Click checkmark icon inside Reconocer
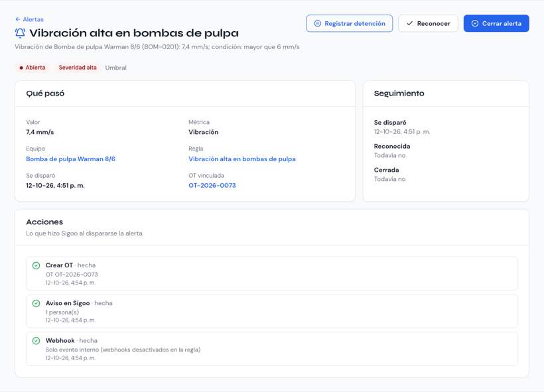The image size is (544, 392). (410, 23)
